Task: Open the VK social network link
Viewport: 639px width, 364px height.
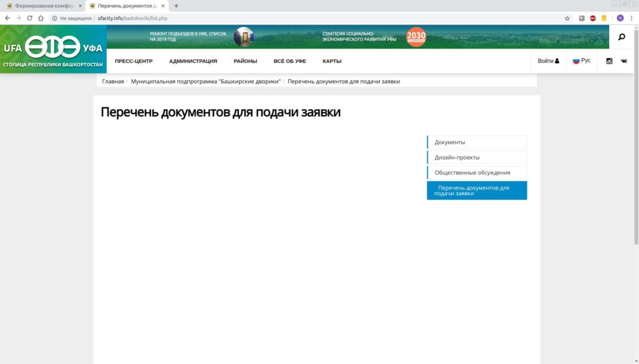Action: tap(623, 61)
